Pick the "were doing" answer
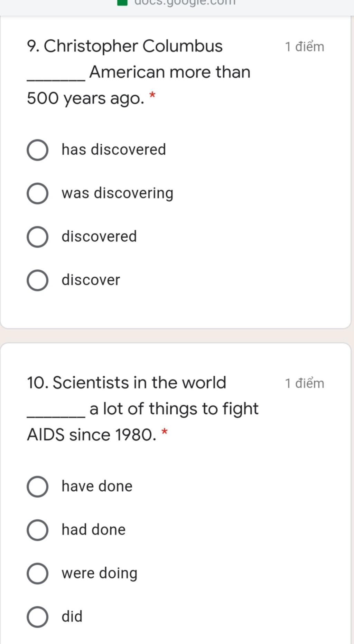Image resolution: width=354 pixels, height=644 pixels. point(37,574)
